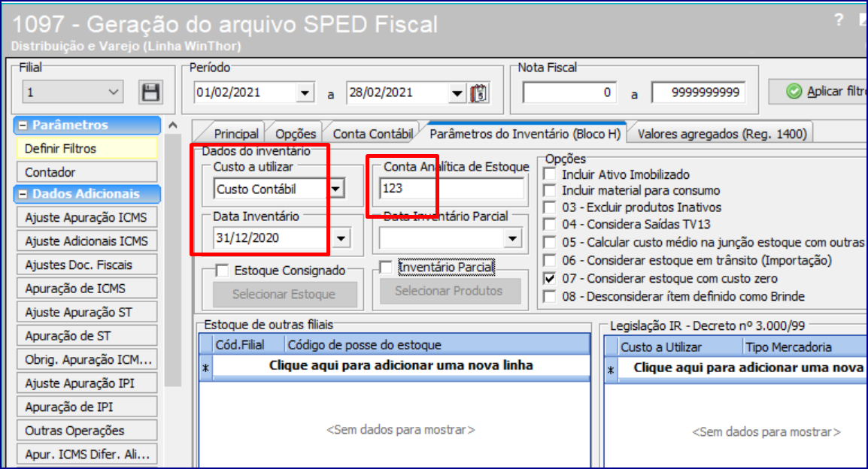Add new row in Legislação IR grid
868x469 pixels.
[742, 368]
